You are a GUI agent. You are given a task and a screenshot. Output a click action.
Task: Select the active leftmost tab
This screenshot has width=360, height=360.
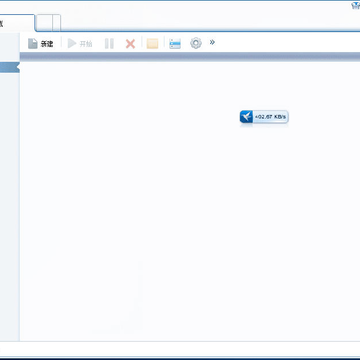coord(17,23)
